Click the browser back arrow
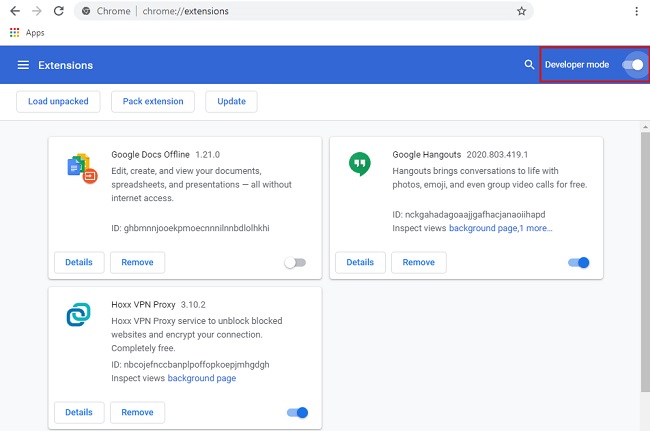Image resolution: width=650 pixels, height=431 pixels. pos(13,11)
